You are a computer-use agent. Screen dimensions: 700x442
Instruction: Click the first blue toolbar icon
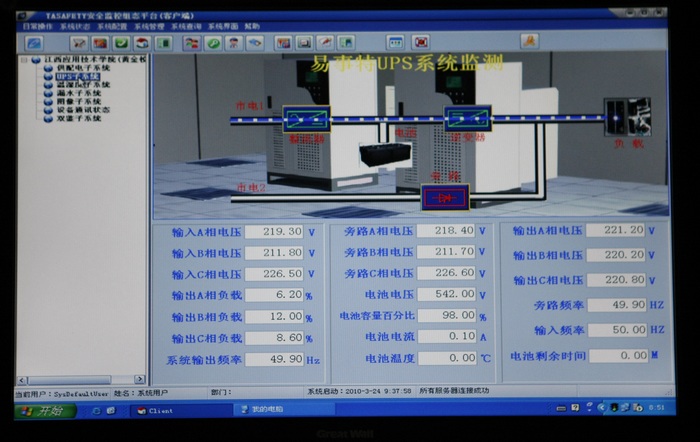[x=34, y=43]
